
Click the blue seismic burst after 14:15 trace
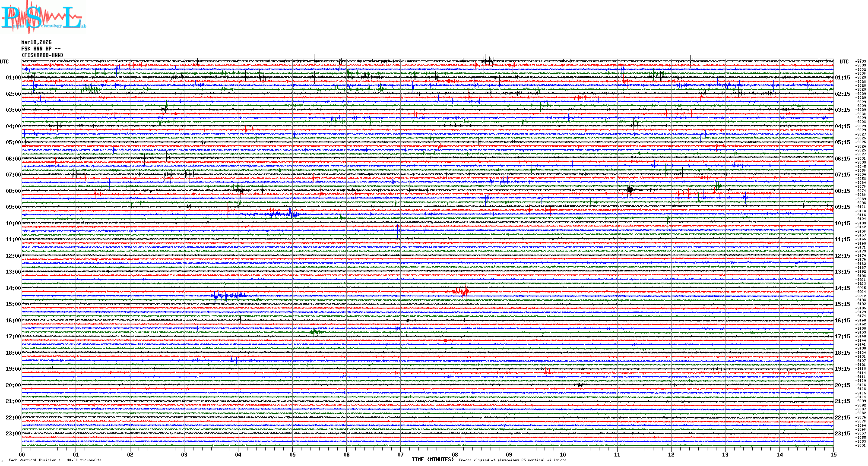pyautogui.click(x=230, y=296)
